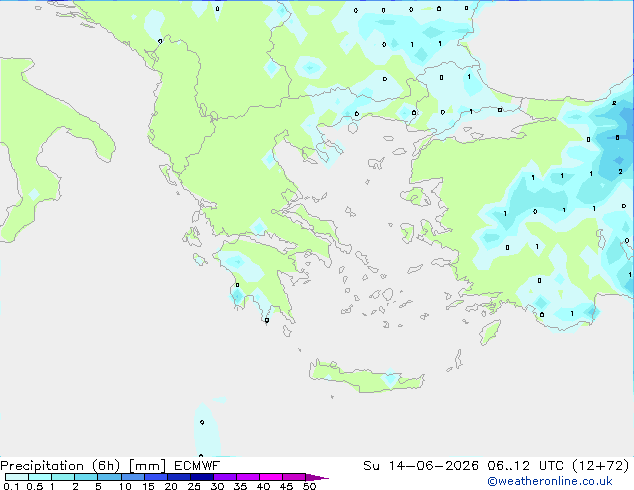Pick the 10–15 mm legend color swatch
This screenshot has height=490, width=634.
click(132, 477)
